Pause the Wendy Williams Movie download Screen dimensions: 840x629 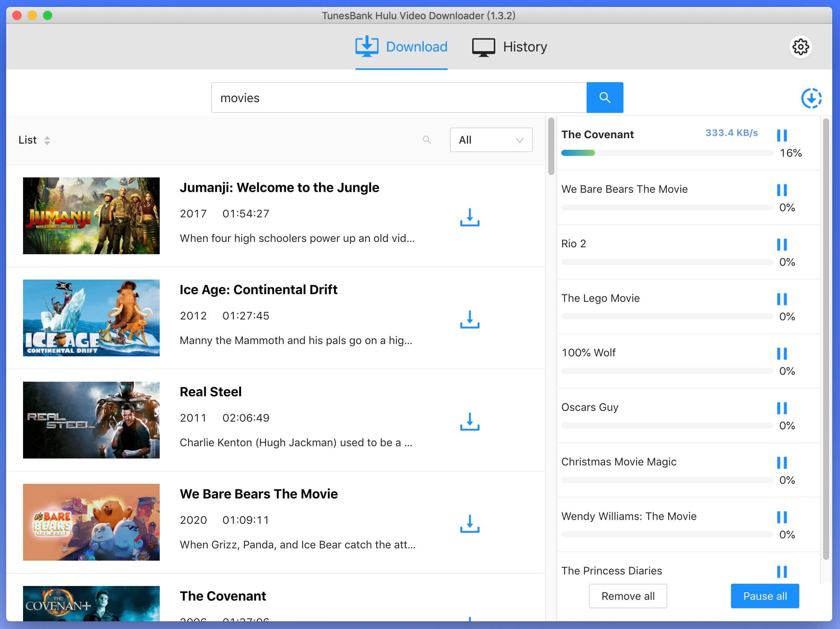tap(782, 516)
